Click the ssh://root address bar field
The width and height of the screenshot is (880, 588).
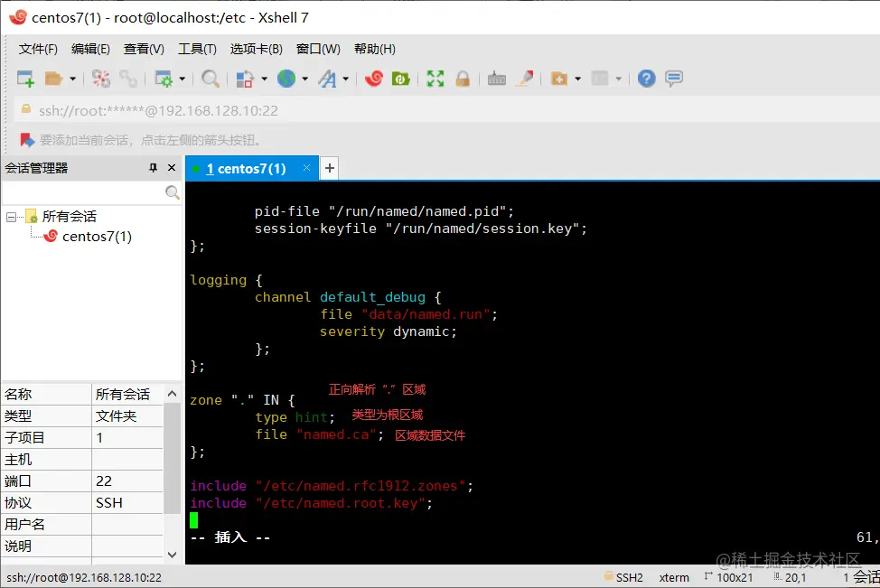(158, 110)
